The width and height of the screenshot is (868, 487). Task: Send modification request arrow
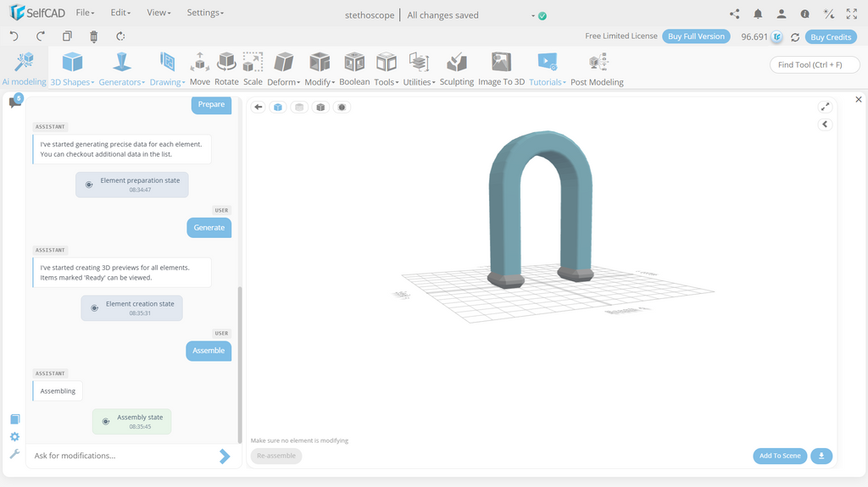click(x=224, y=456)
